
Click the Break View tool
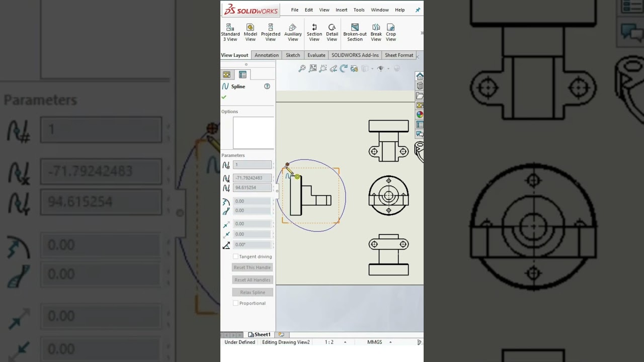coord(376,32)
